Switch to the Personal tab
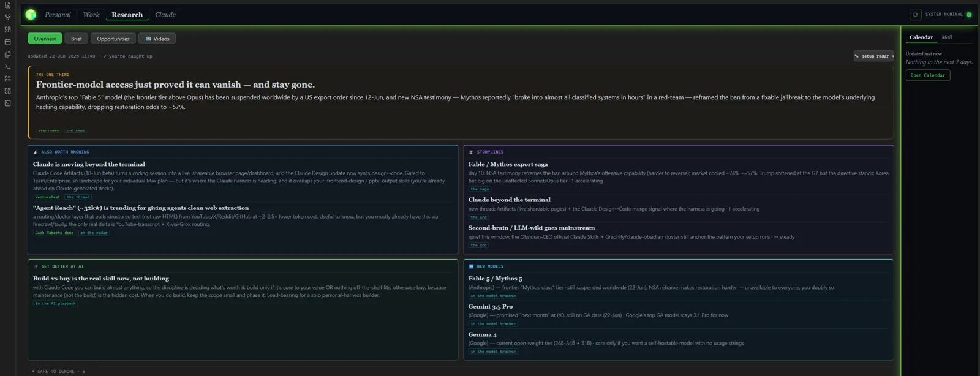 tap(58, 15)
